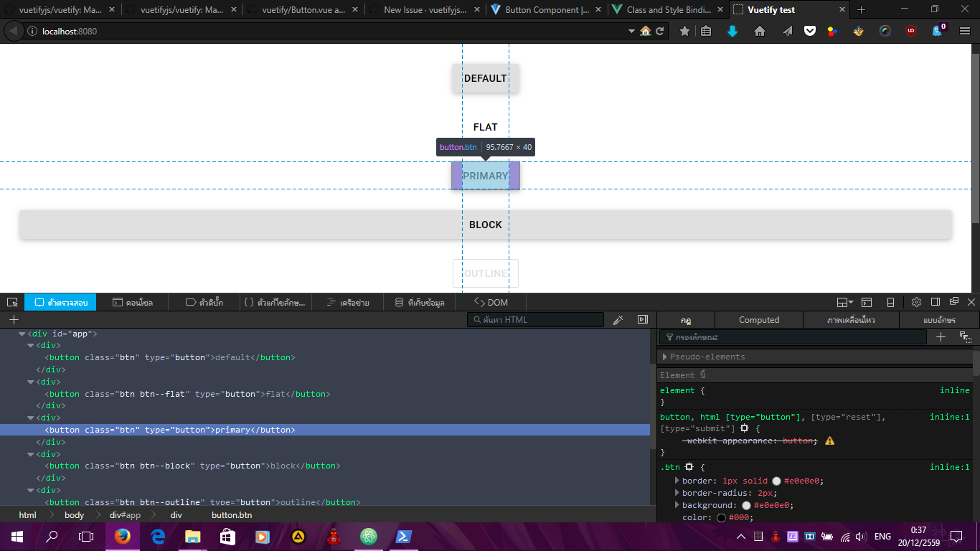Expand border property triangle

tap(677, 481)
